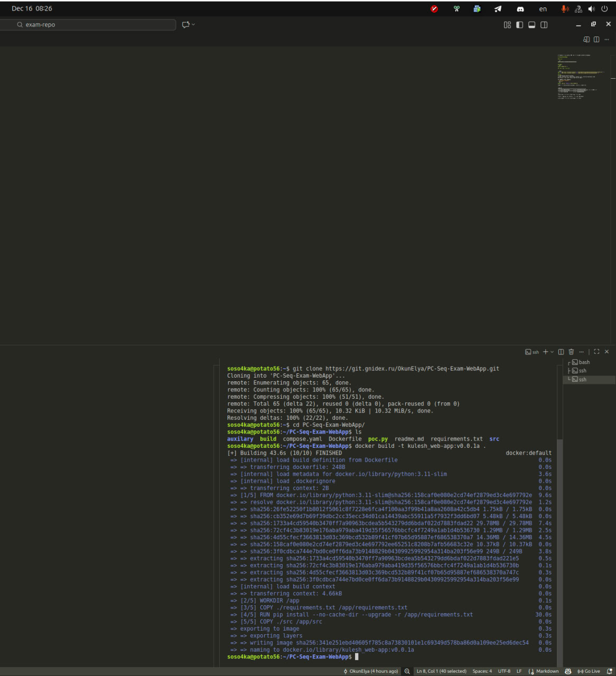Screen dimensions: 616x676
Task: Open Discord from the system tray
Action: pos(520,9)
